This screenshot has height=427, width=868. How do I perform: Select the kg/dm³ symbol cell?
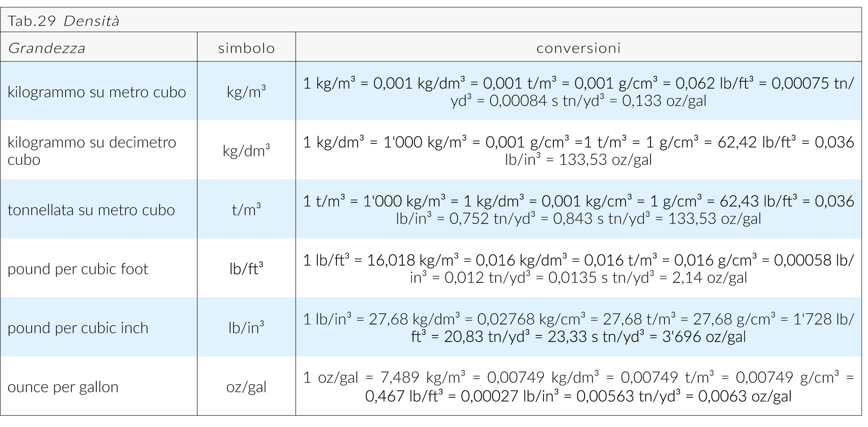coord(246,150)
